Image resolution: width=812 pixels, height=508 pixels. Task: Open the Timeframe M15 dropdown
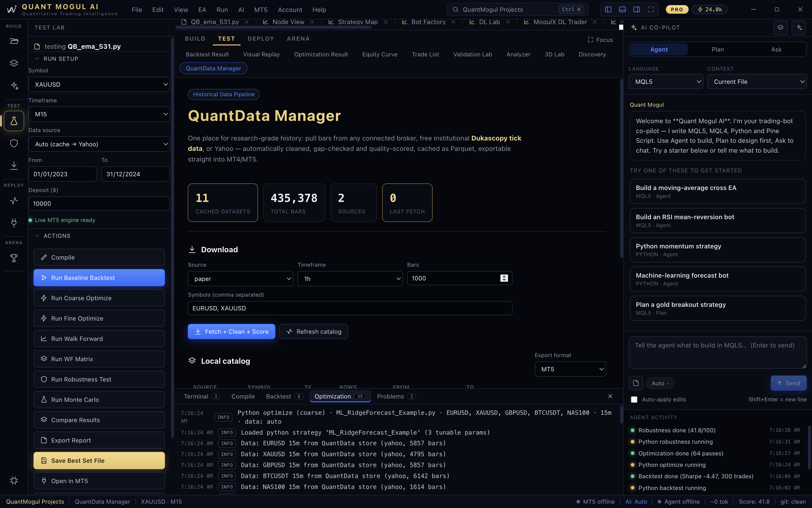click(99, 114)
